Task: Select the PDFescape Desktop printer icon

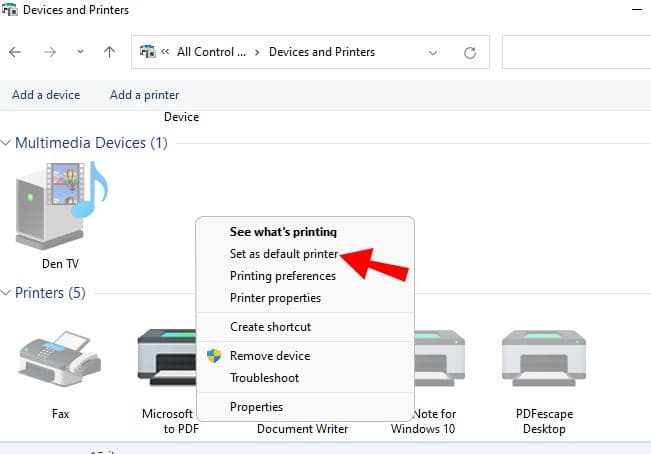Action: click(544, 358)
